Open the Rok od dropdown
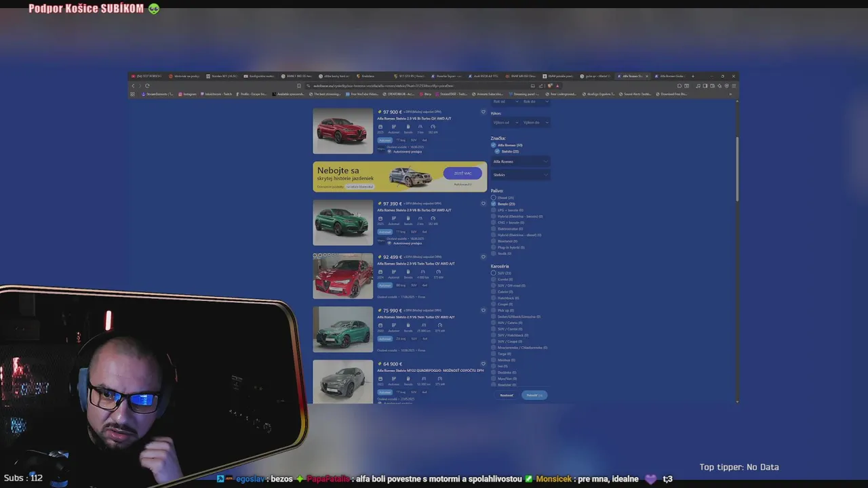This screenshot has height=488, width=868. tap(505, 102)
